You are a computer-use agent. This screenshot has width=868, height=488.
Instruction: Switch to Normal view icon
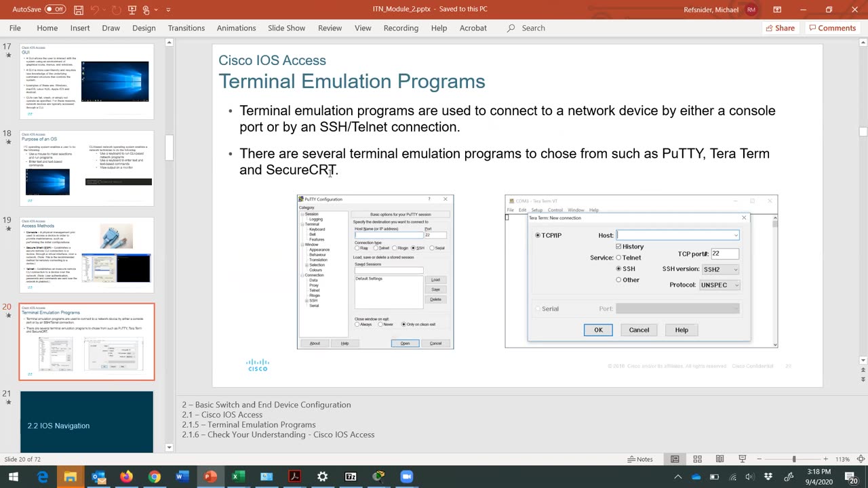pos(675,459)
